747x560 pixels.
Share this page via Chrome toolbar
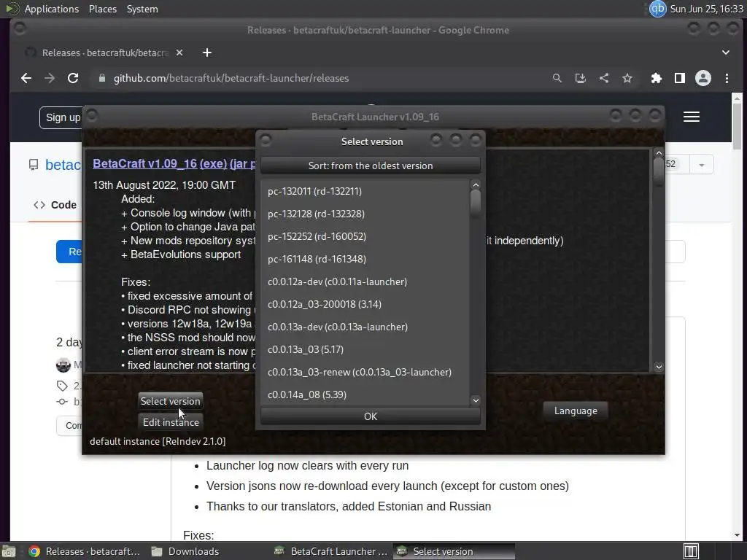603,78
